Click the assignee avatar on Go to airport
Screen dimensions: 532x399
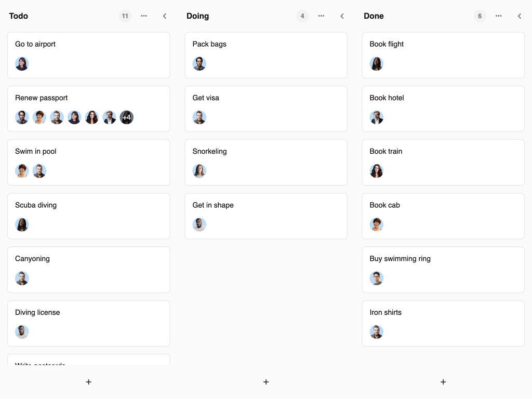22,64
